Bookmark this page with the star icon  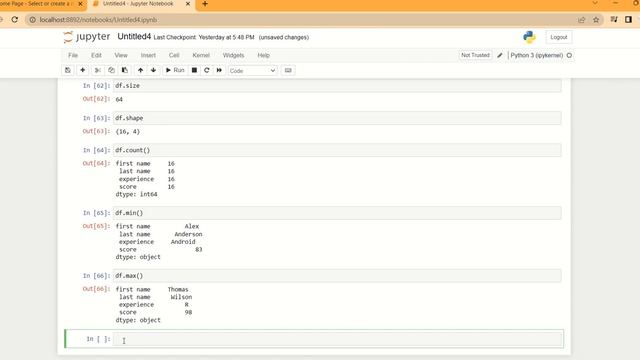(x=596, y=20)
